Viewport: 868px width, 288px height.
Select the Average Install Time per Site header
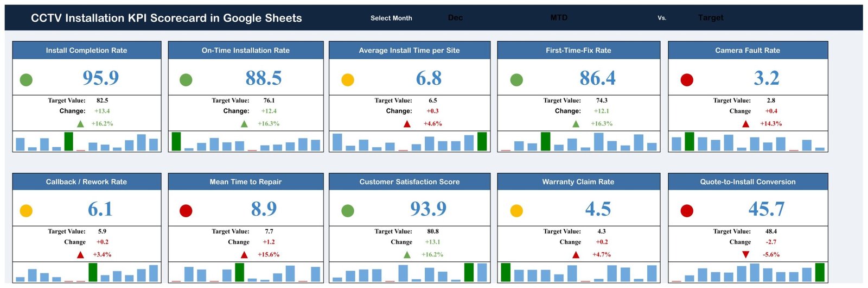pos(410,51)
